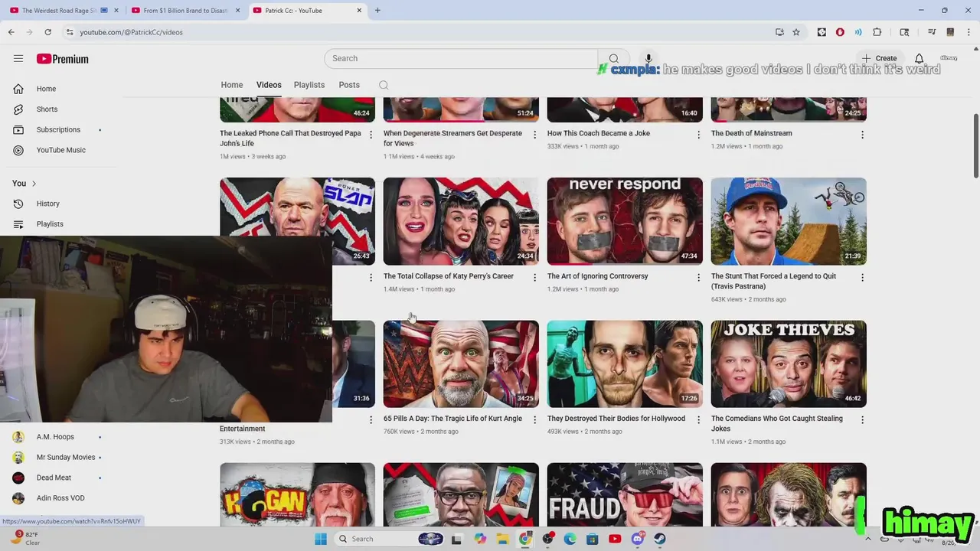This screenshot has width=980, height=551.
Task: Click the YouTube Premium logo
Action: (x=63, y=59)
